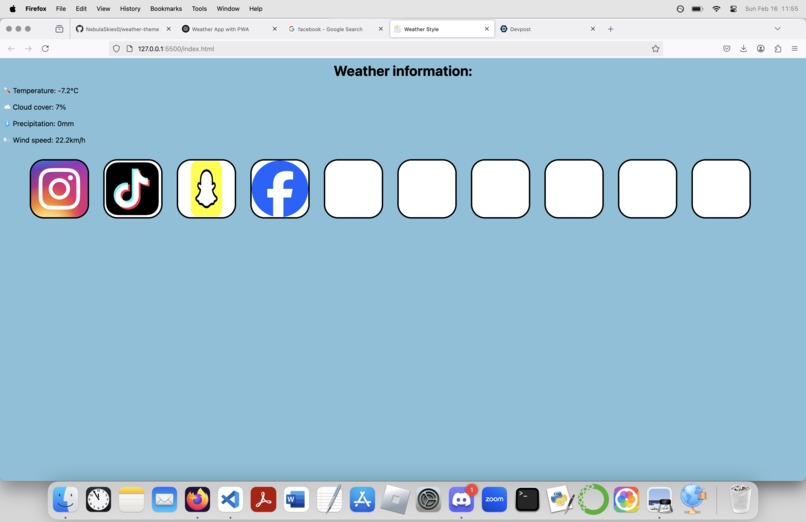Screen dimensions: 806x522
Task: Go forward to next page
Action: (28, 48)
